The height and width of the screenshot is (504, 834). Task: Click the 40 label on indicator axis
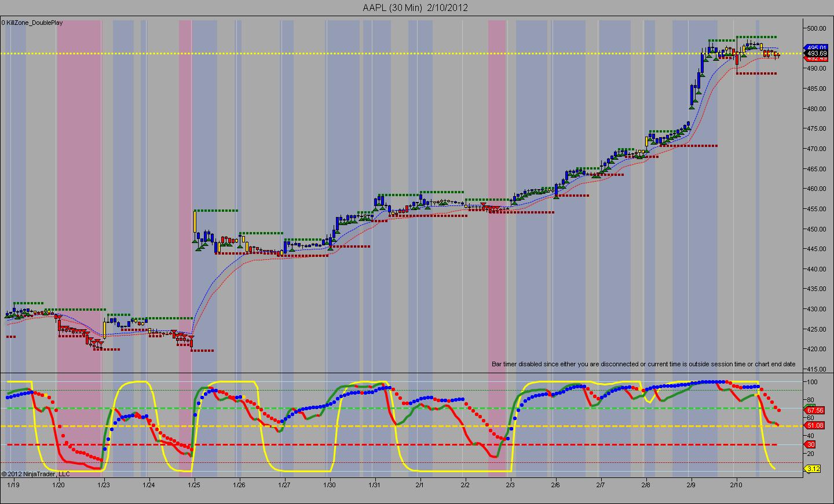(810, 435)
